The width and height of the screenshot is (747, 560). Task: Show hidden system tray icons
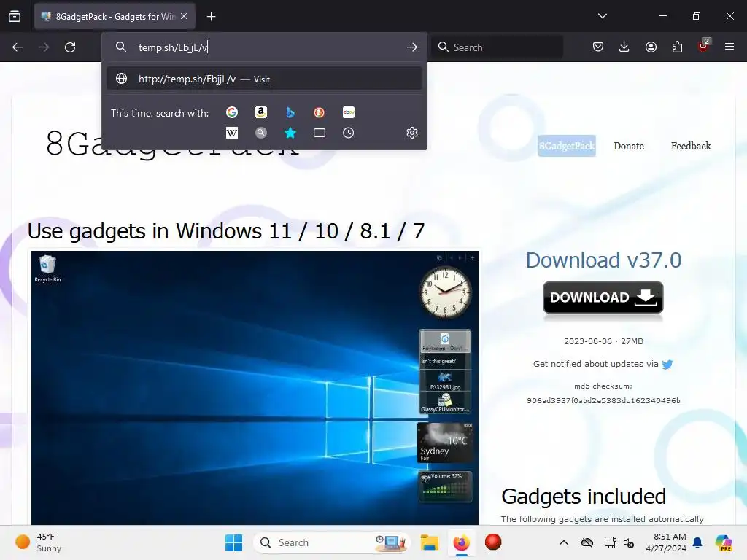(564, 542)
